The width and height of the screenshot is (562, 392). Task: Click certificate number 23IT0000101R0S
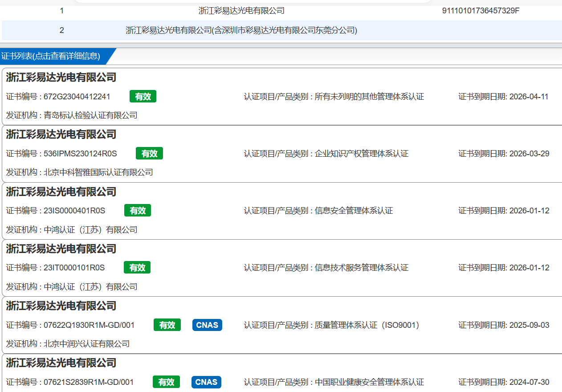[74, 268]
